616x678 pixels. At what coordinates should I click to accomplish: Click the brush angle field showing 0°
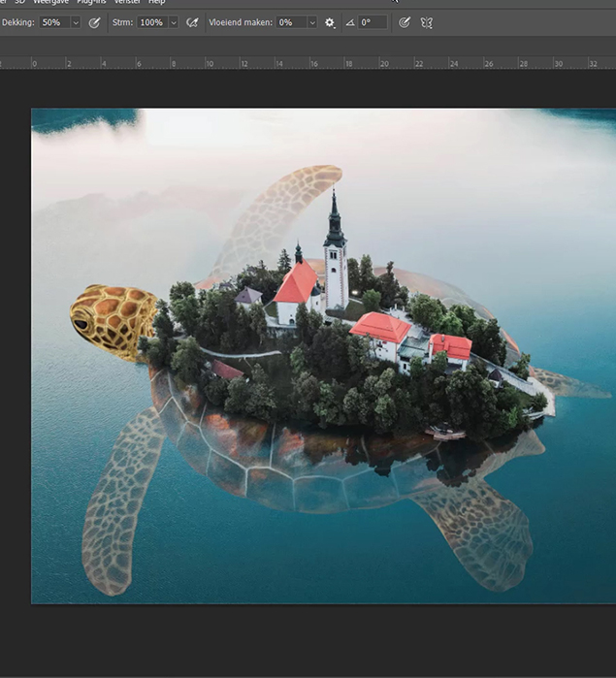pyautogui.click(x=373, y=22)
